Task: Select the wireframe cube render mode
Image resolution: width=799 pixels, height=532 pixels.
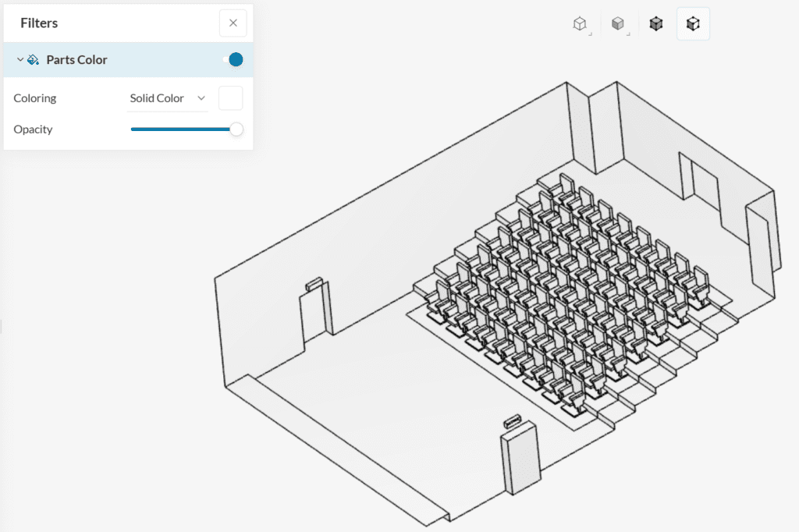Action: pos(579,24)
